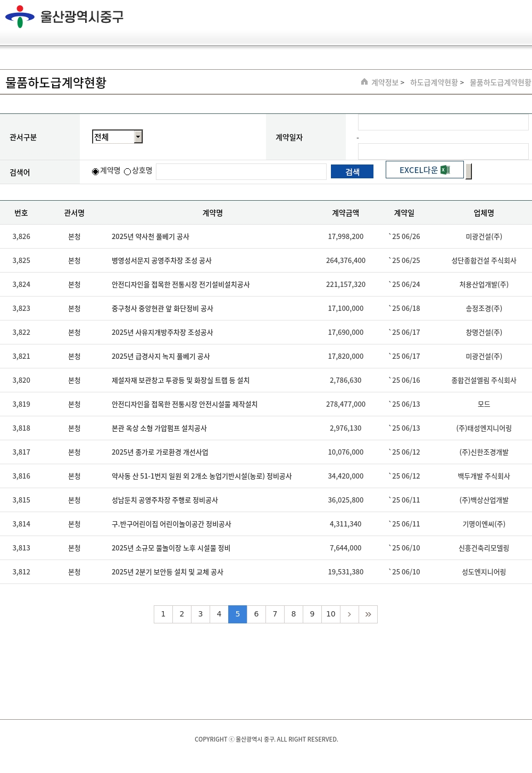Open 제설자재 보관창고 투광등 및 화장실 트랩 등 설치
Viewport: 532px width, 773px height.
pyautogui.click(x=181, y=381)
